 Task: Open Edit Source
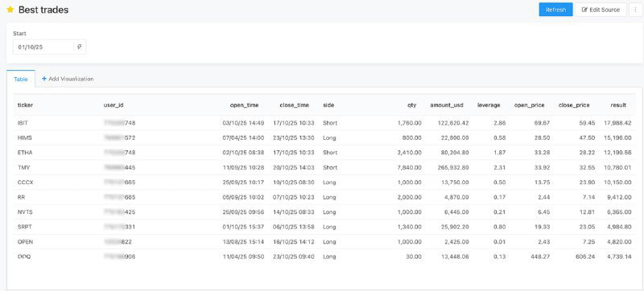tap(601, 10)
